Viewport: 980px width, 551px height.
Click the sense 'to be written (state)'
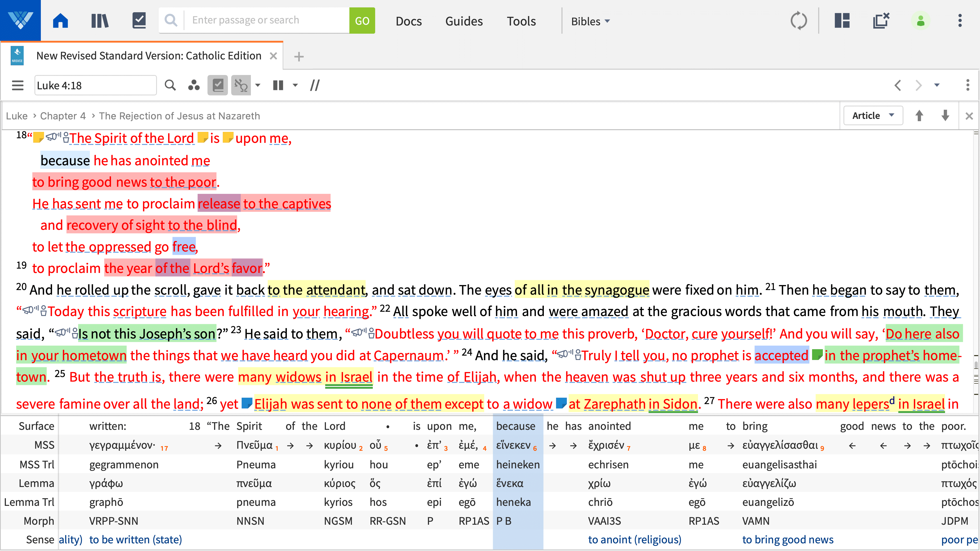pyautogui.click(x=136, y=540)
